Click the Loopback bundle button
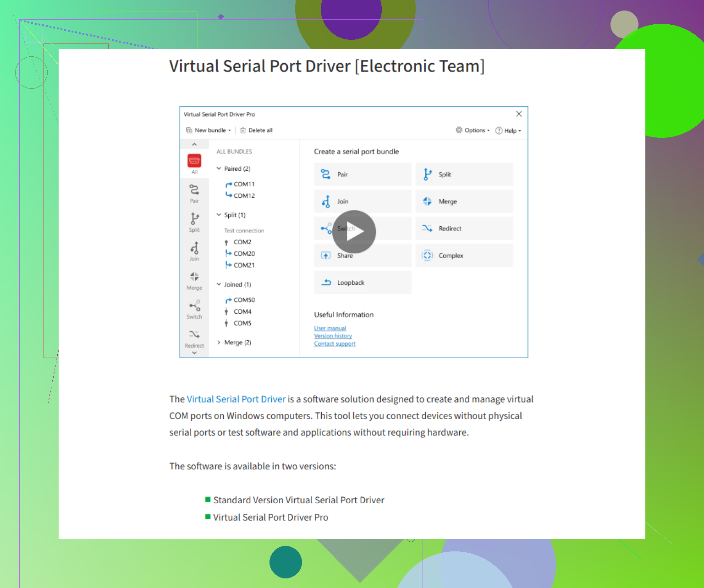This screenshot has width=704, height=588. point(363,283)
